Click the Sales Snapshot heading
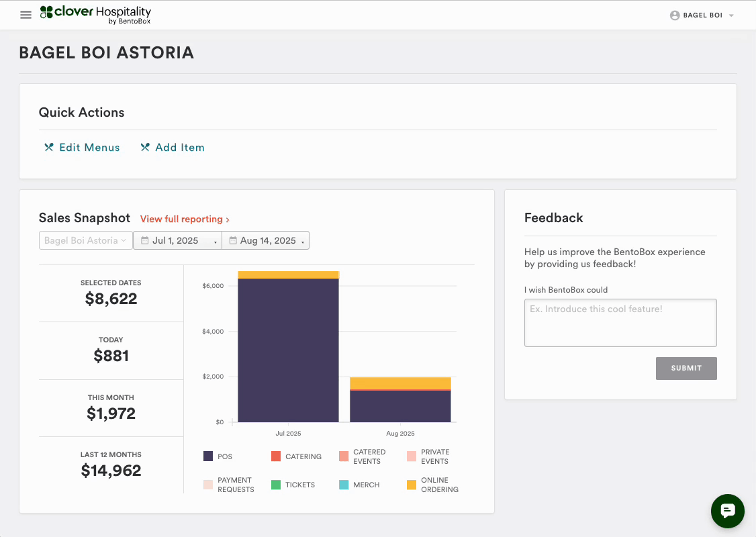 click(85, 218)
